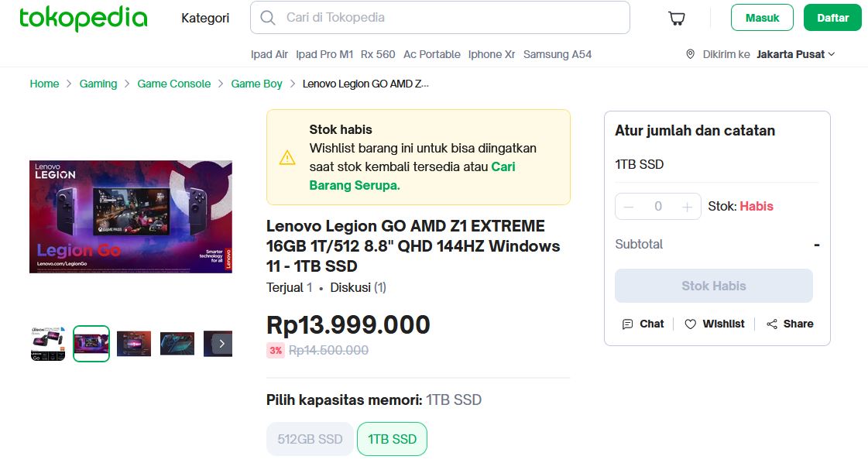
Task: Click the Tokopedia logo
Action: pyautogui.click(x=84, y=18)
